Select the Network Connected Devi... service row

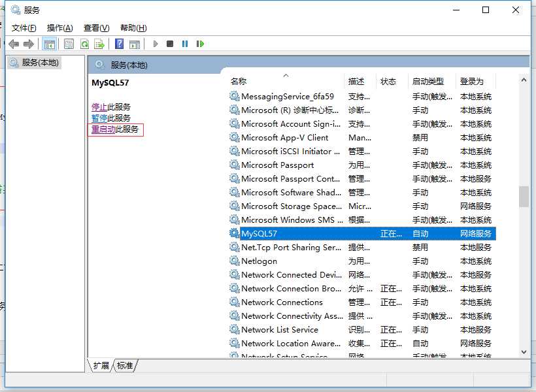[361, 275]
